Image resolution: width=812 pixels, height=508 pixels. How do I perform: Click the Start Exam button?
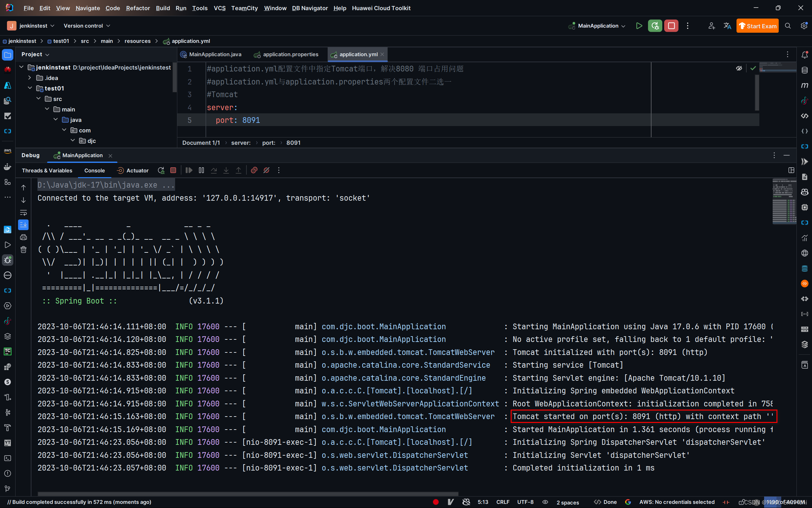pos(757,26)
